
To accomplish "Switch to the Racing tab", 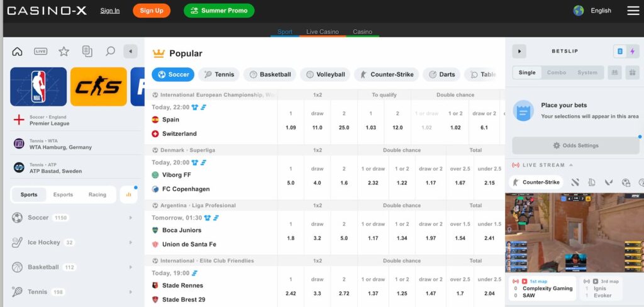I will point(97,194).
